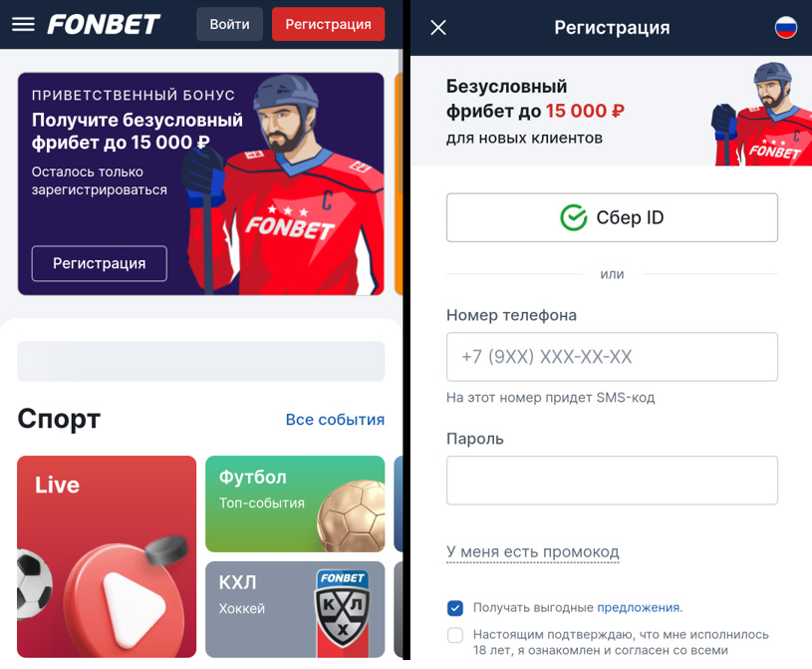Focus the Номер телефона input field

612,357
